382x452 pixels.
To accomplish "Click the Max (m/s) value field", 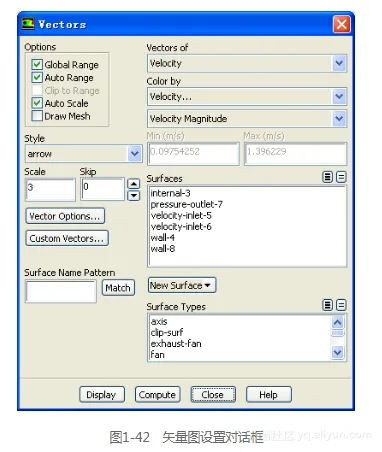I will coord(296,154).
